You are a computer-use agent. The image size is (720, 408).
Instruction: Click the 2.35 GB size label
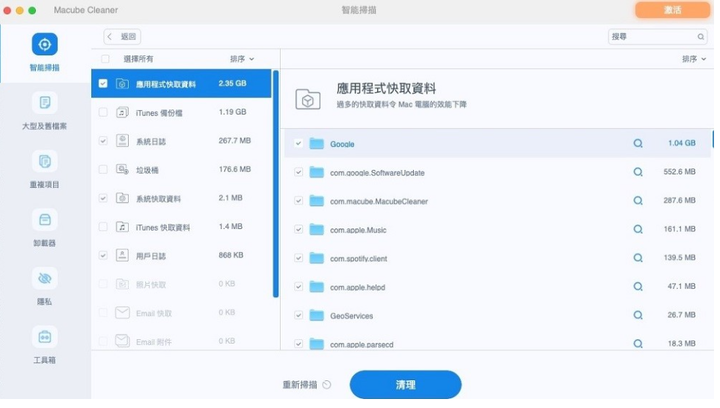(x=232, y=84)
